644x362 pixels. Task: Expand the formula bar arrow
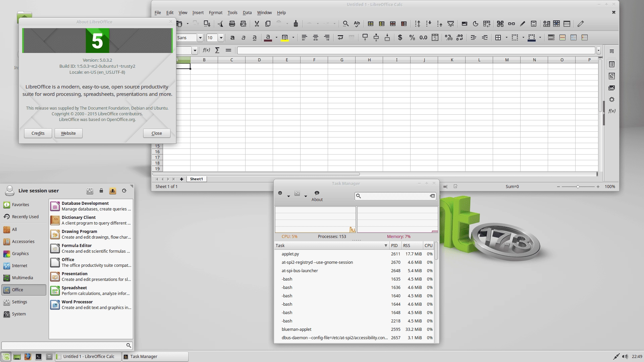598,51
